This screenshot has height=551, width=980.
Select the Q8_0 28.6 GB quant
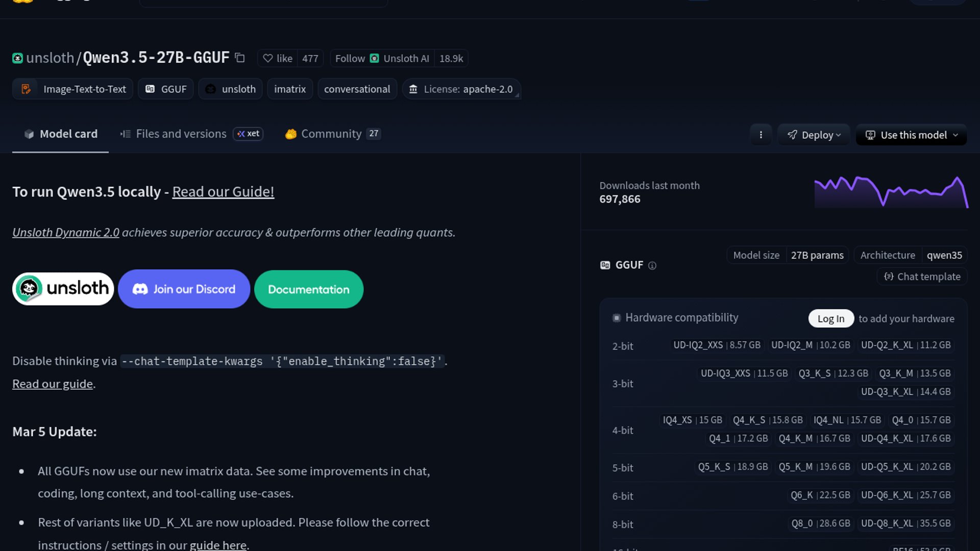tap(820, 523)
